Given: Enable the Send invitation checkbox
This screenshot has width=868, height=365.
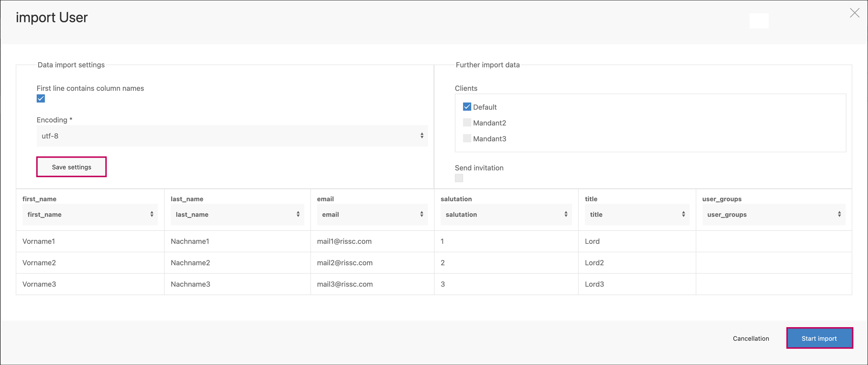Looking at the screenshot, I should pyautogui.click(x=459, y=178).
